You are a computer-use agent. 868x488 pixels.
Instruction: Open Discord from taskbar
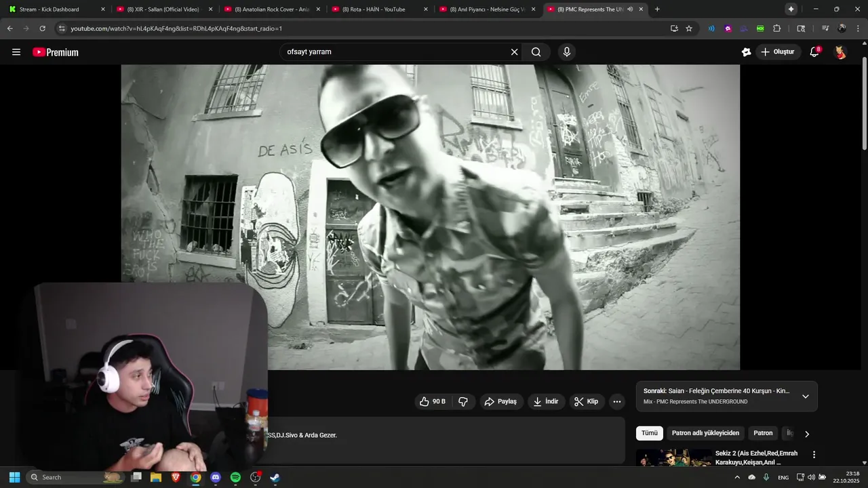(216, 477)
